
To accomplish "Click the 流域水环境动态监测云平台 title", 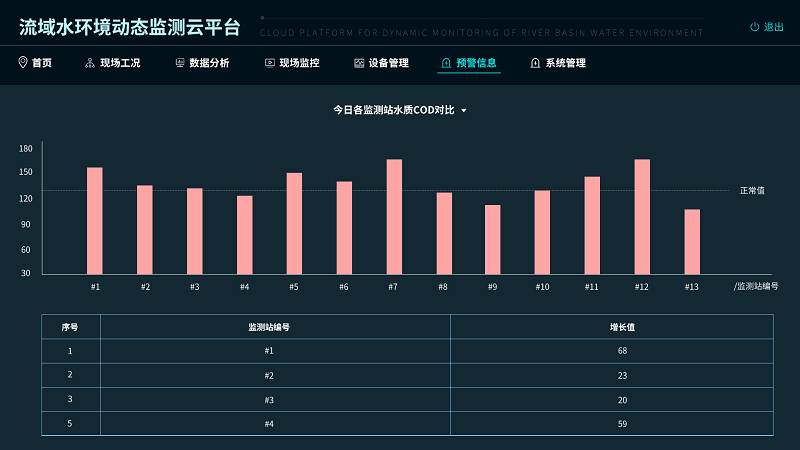I will point(130,27).
